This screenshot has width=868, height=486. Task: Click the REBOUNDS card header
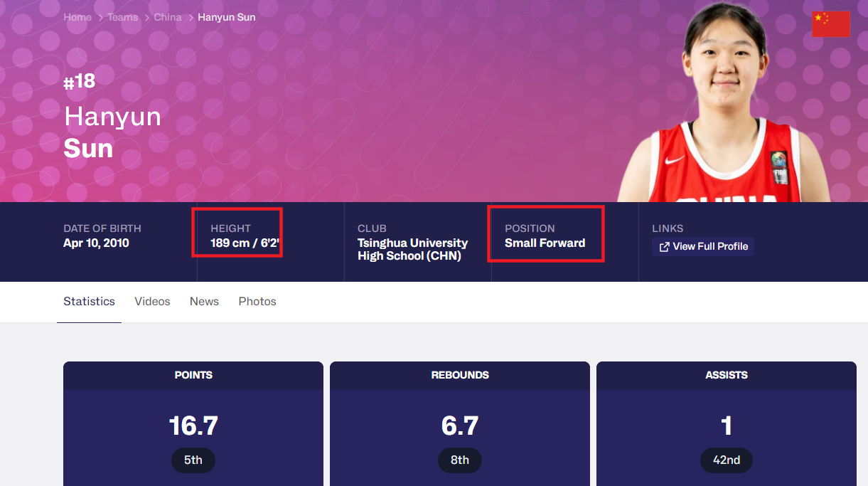(460, 376)
